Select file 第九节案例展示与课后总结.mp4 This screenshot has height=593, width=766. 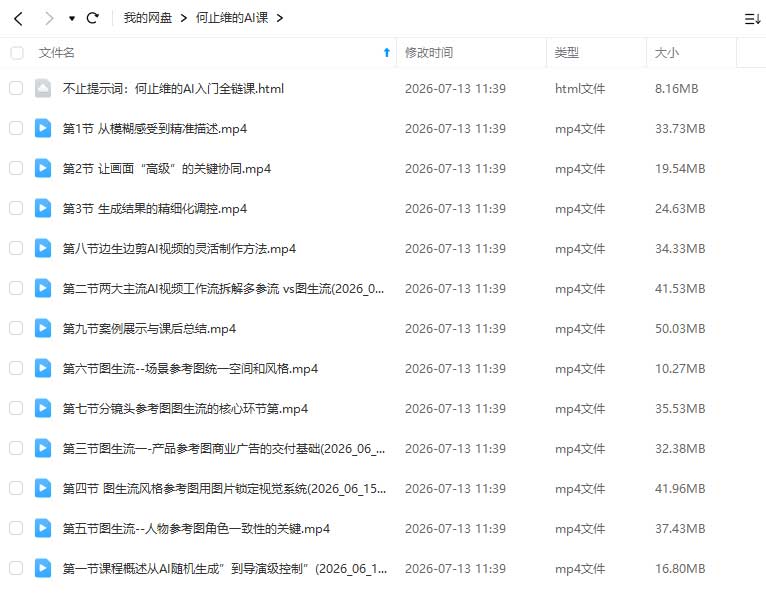tap(149, 328)
